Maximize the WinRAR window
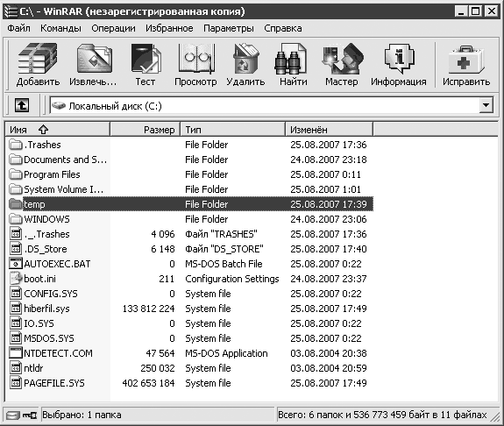504x426 pixels. click(x=475, y=11)
